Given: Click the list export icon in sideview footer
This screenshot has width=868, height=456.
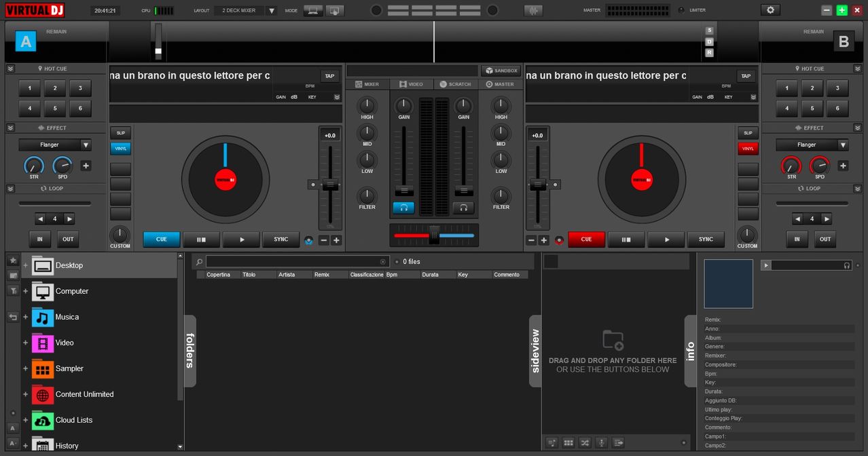Looking at the screenshot, I should 618,442.
